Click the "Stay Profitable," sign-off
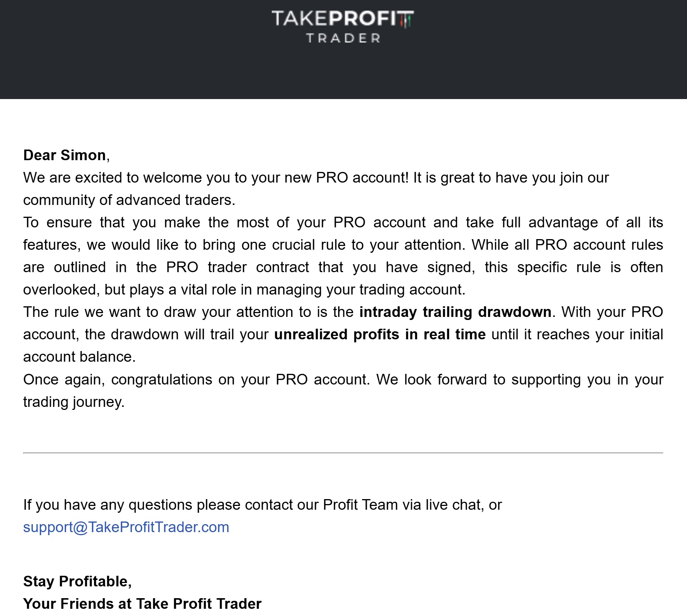The height and width of the screenshot is (616, 687). click(77, 581)
